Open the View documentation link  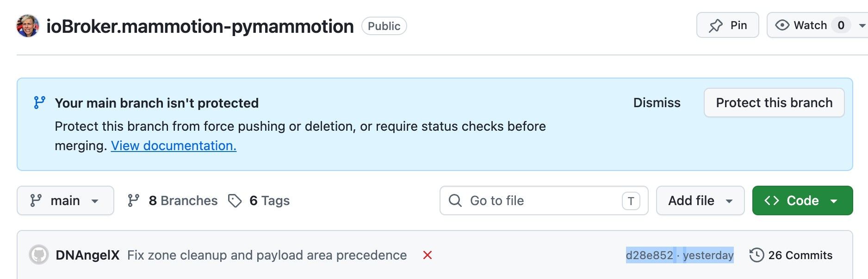coord(174,146)
